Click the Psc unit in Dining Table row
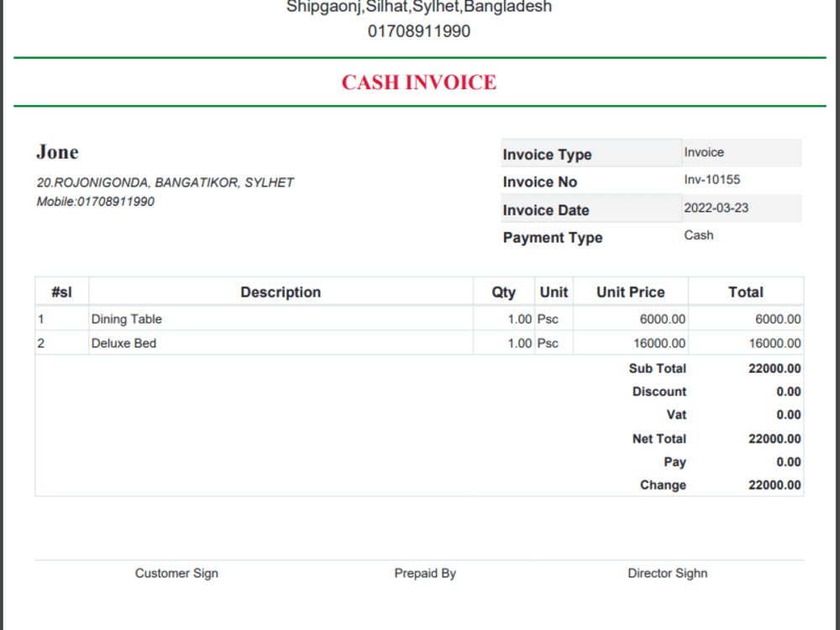This screenshot has height=630, width=840. [548, 319]
